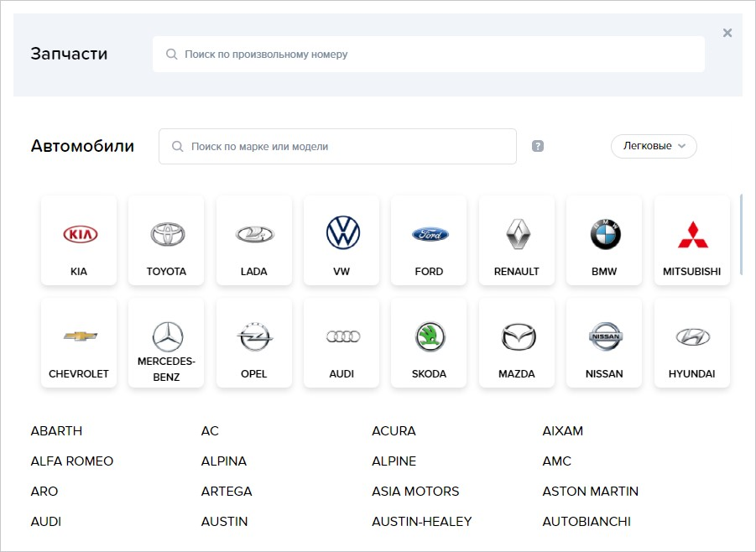Image resolution: width=756 pixels, height=552 pixels.
Task: Close the parts search dialog
Action: point(727,33)
